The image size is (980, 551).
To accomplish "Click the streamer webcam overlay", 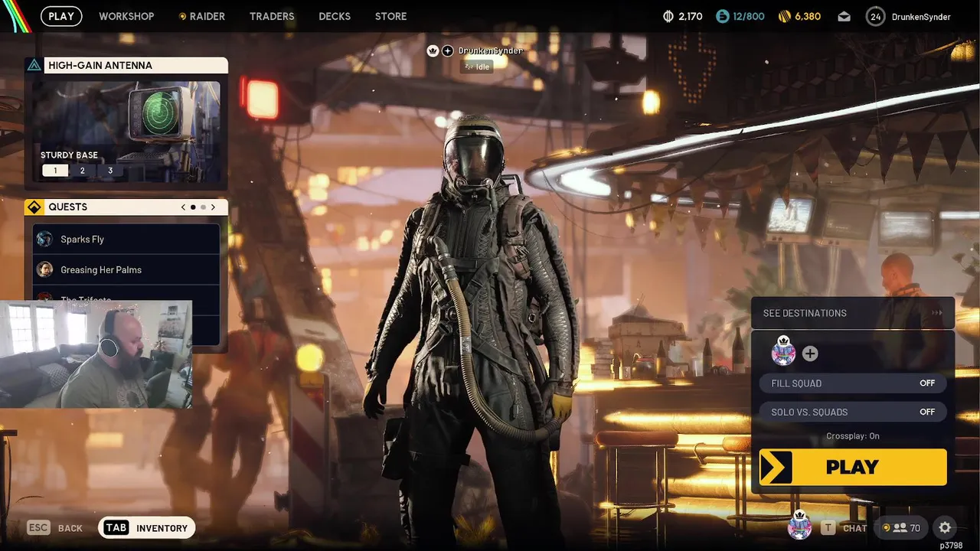I will pyautogui.click(x=96, y=354).
